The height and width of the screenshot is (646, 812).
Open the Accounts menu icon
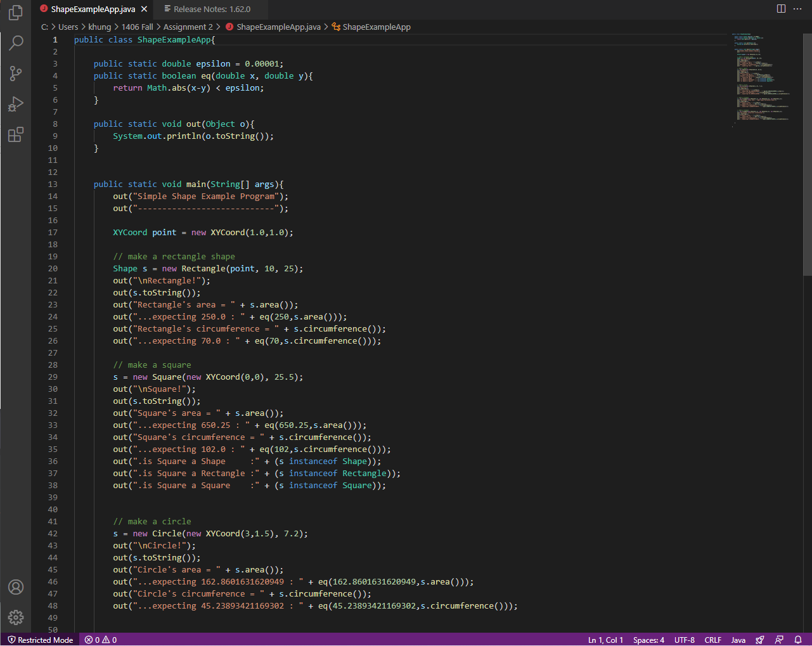point(16,587)
